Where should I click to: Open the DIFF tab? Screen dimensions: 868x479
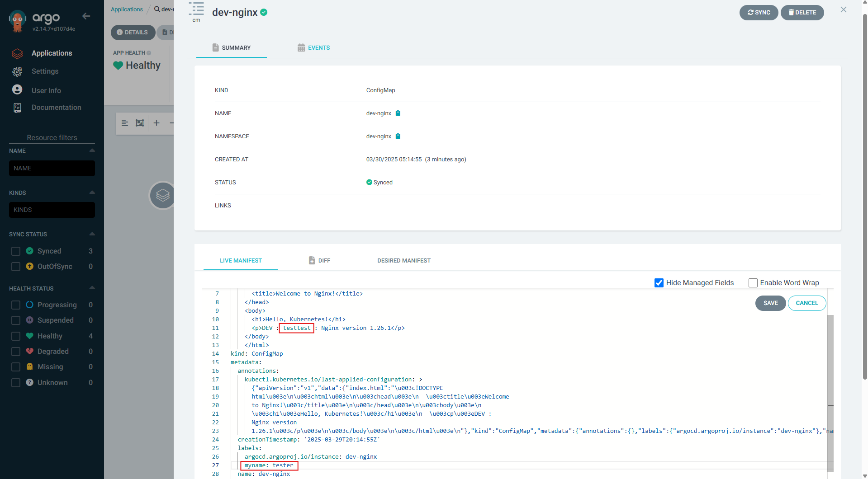point(319,261)
